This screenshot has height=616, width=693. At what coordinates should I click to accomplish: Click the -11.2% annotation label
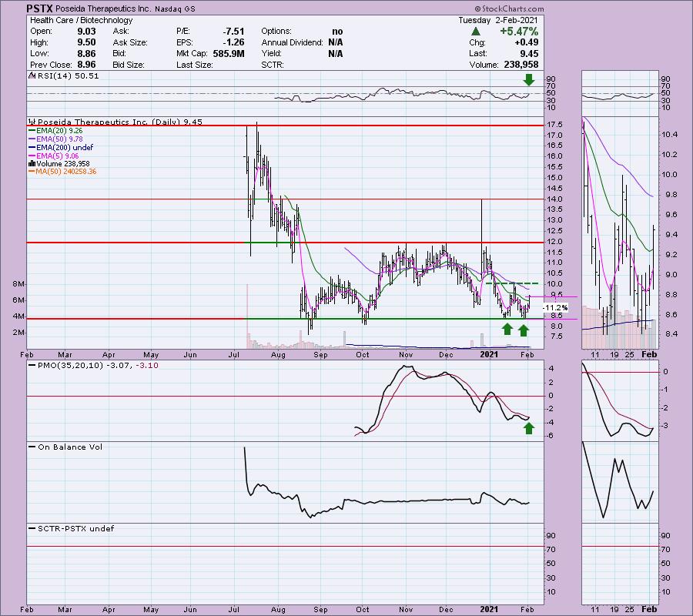[554, 307]
